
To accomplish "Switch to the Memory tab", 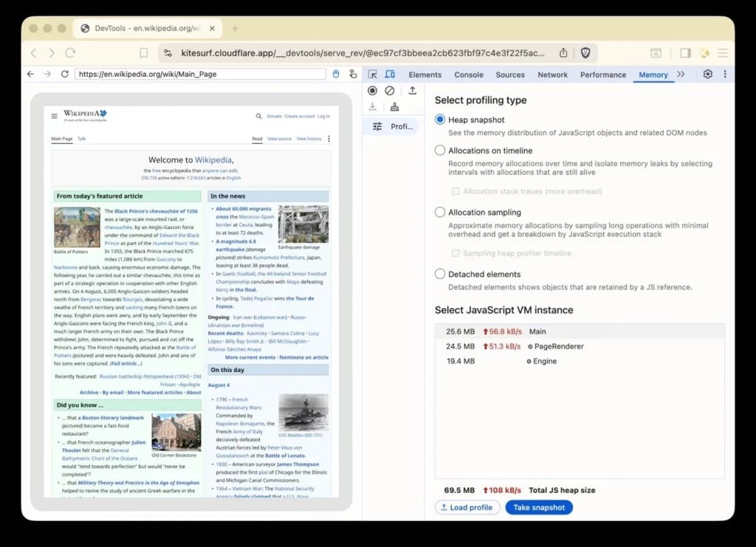I will pyautogui.click(x=653, y=75).
